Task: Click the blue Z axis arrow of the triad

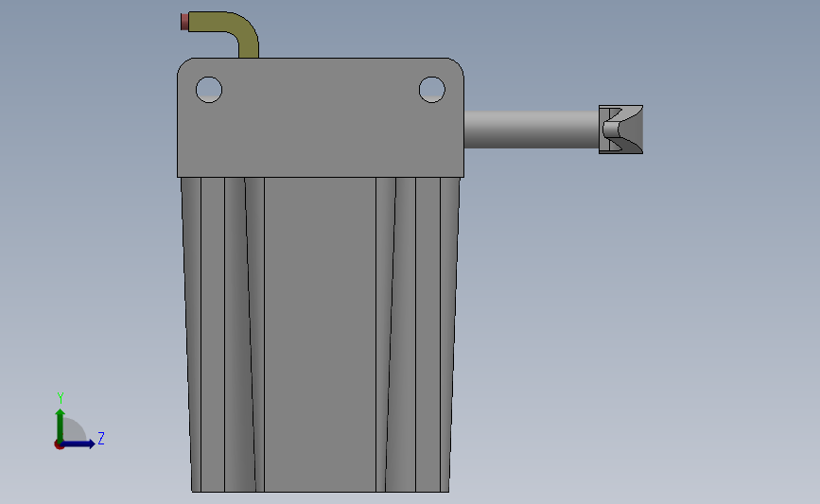Action: [x=78, y=444]
